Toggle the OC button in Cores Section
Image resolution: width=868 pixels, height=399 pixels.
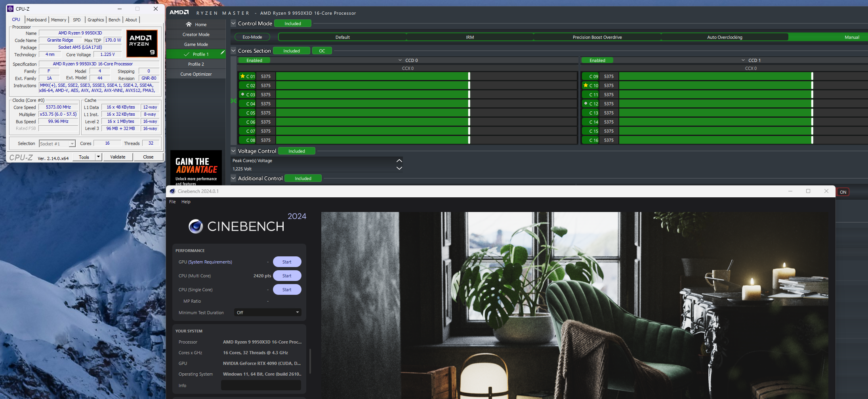(322, 51)
